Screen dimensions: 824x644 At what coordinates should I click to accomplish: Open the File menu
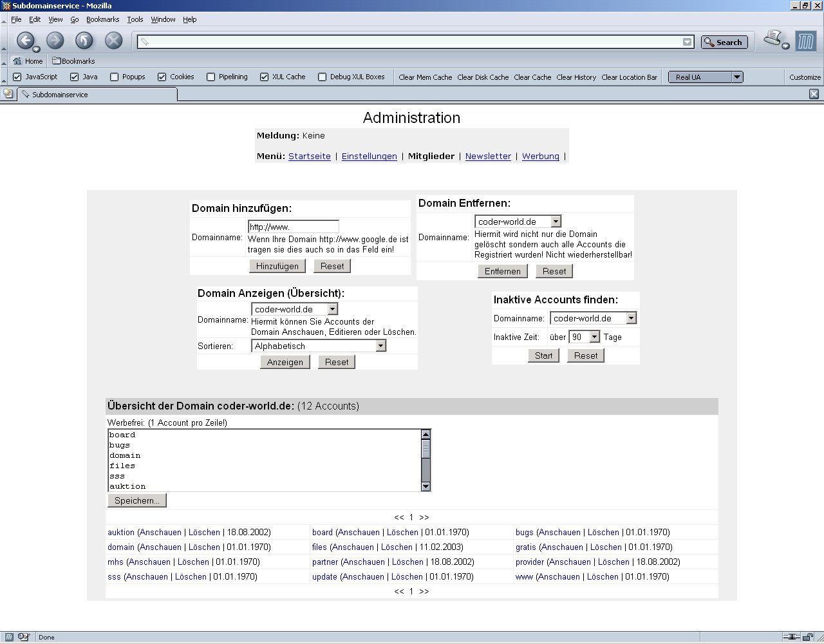(16, 19)
